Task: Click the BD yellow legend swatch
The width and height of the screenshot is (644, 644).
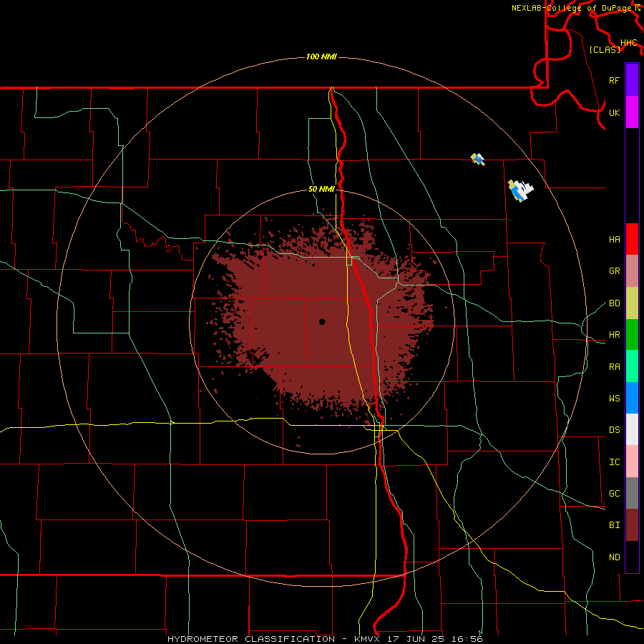Action: coord(632,303)
